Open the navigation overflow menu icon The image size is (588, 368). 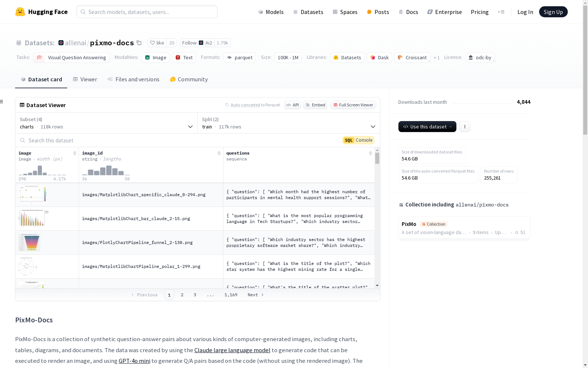(x=501, y=12)
